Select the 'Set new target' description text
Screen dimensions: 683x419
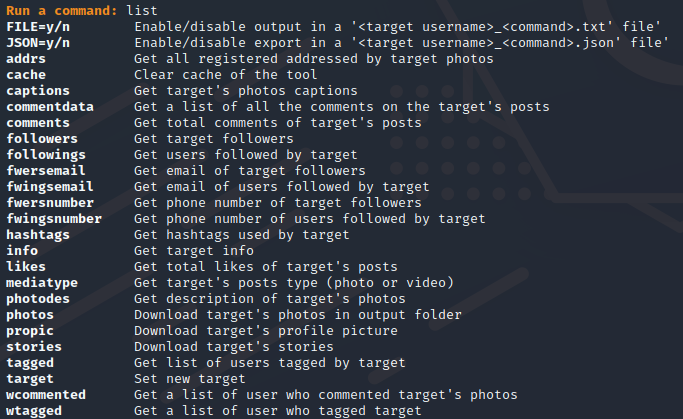click(x=189, y=379)
